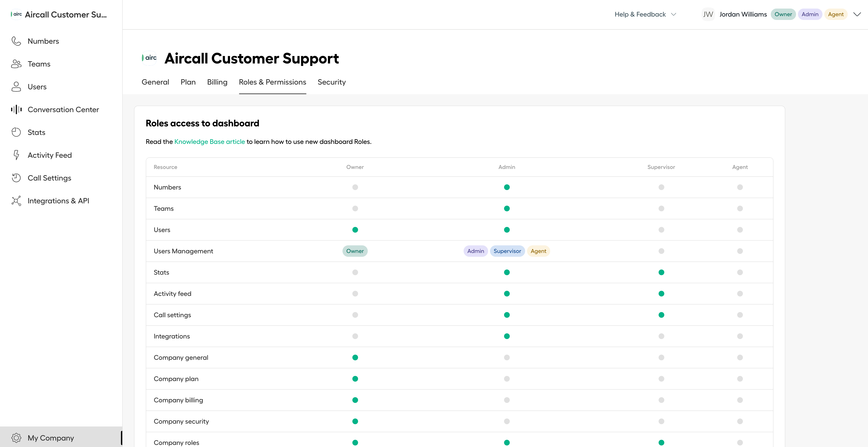
Task: Toggle Supervisor access dot for Stats
Action: point(661,272)
